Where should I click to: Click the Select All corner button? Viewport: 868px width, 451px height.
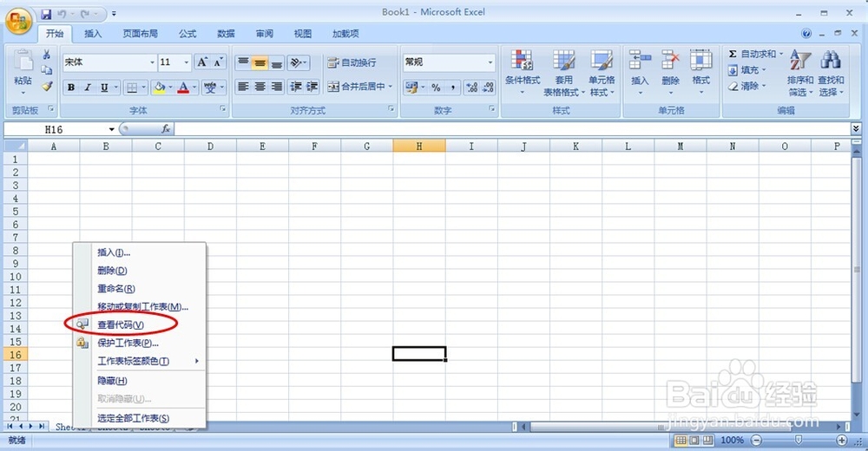tap(16, 146)
